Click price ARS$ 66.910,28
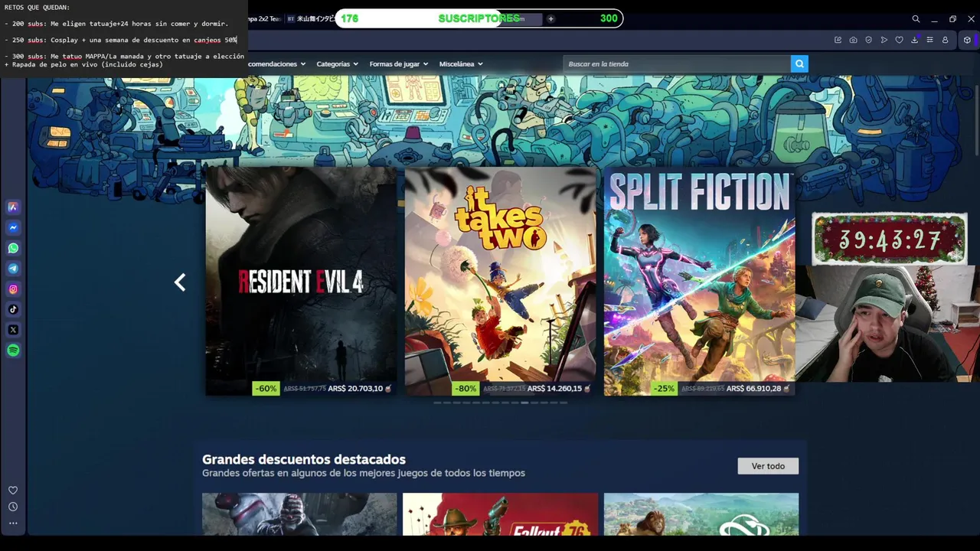980x551 pixels. tap(753, 389)
